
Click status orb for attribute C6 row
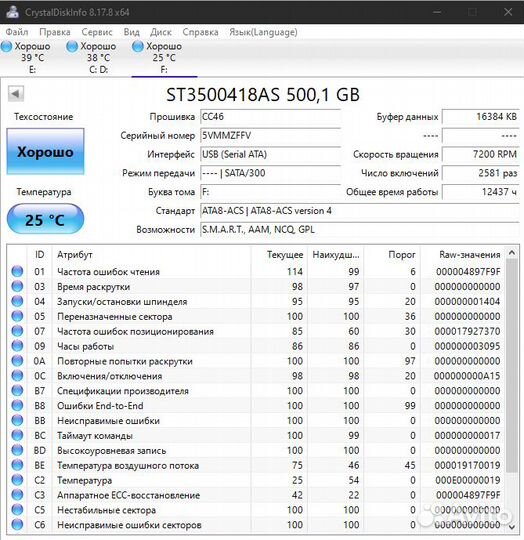17,525
